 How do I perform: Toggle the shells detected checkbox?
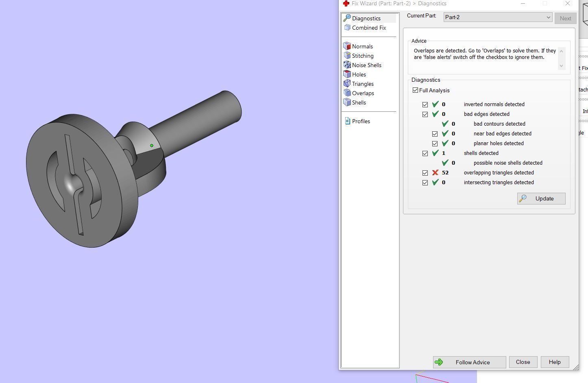pyautogui.click(x=425, y=153)
